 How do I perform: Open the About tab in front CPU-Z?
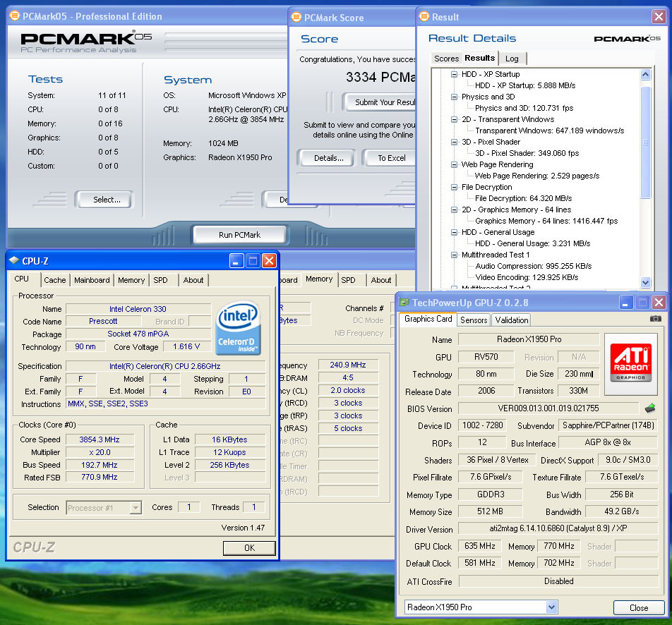193,280
